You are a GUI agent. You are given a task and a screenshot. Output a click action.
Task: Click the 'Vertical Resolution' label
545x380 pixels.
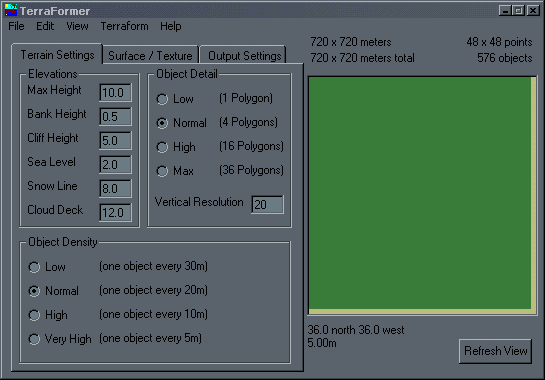(199, 202)
